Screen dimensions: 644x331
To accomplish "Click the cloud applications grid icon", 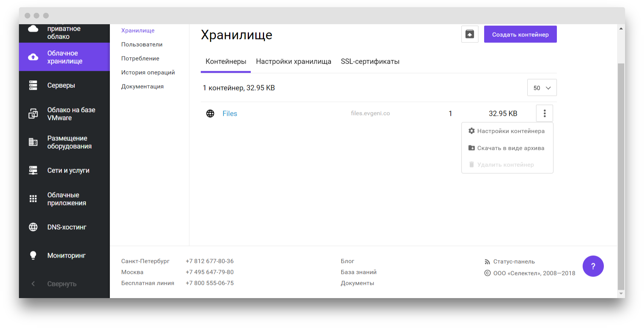I will 33,199.
